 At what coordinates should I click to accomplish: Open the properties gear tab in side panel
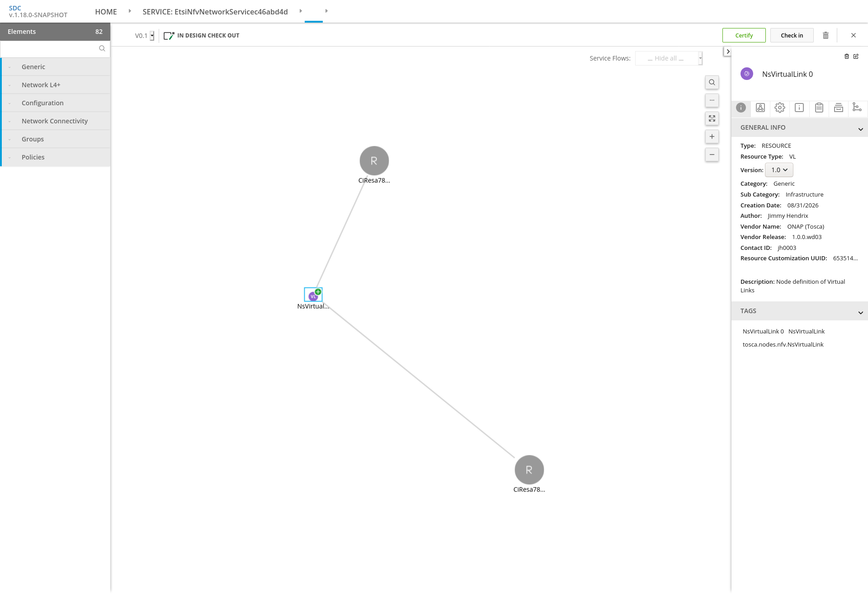click(780, 108)
